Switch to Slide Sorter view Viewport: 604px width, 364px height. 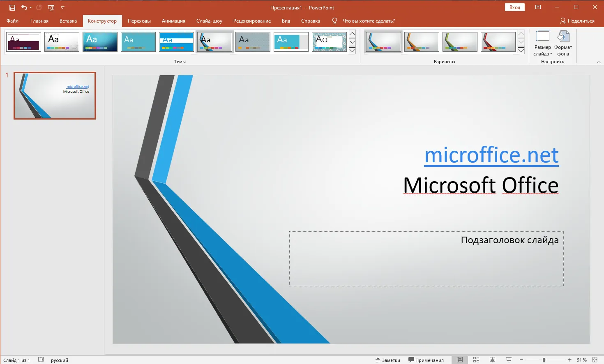click(x=476, y=360)
